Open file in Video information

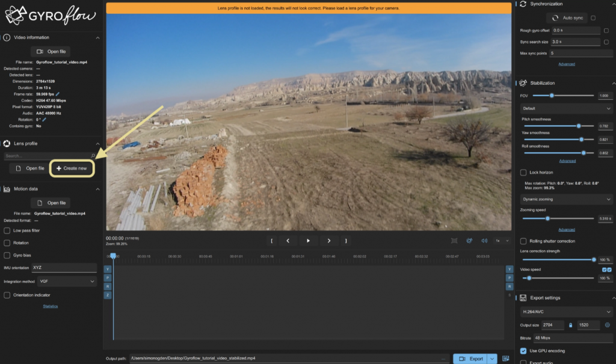pos(51,52)
